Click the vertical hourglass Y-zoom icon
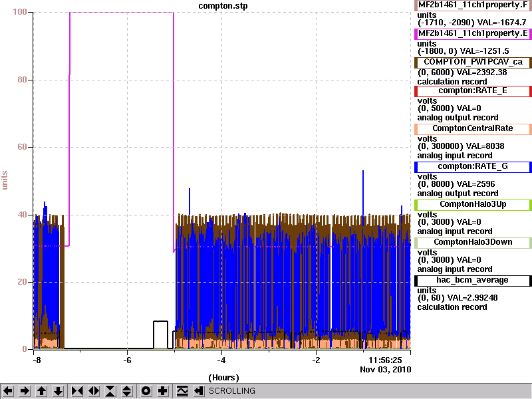Viewport: 532px width, 399px height. (110, 391)
